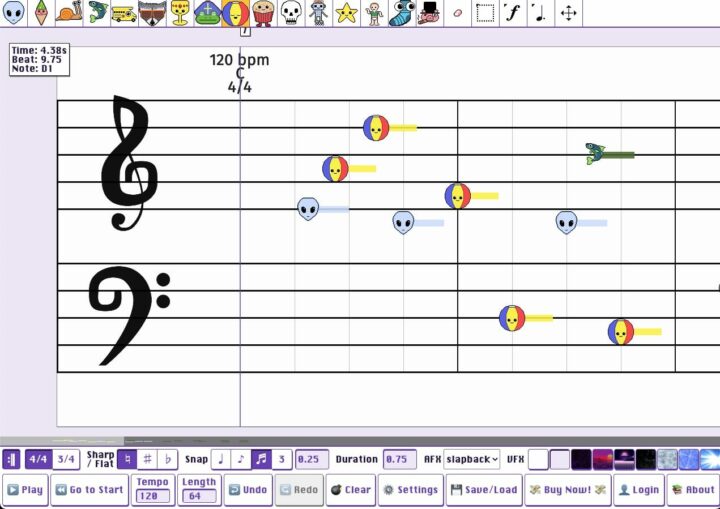This screenshot has height=509, width=720.
Task: Select the yellow school bus instrument
Action: 124,13
